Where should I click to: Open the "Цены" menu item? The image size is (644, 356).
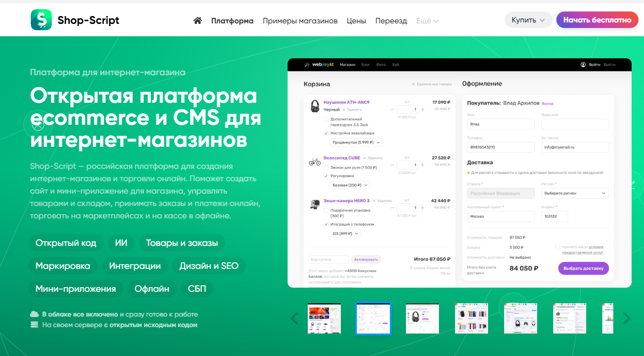tap(356, 21)
